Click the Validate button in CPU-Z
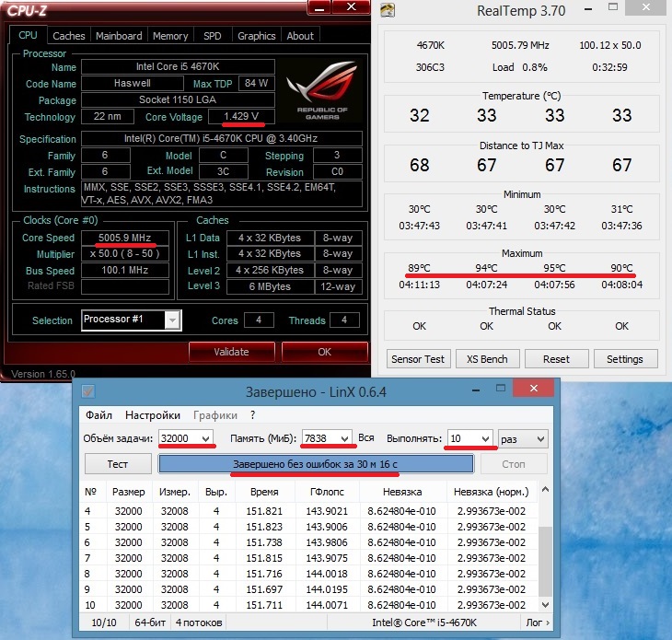Image resolution: width=672 pixels, height=640 pixels. click(x=231, y=352)
